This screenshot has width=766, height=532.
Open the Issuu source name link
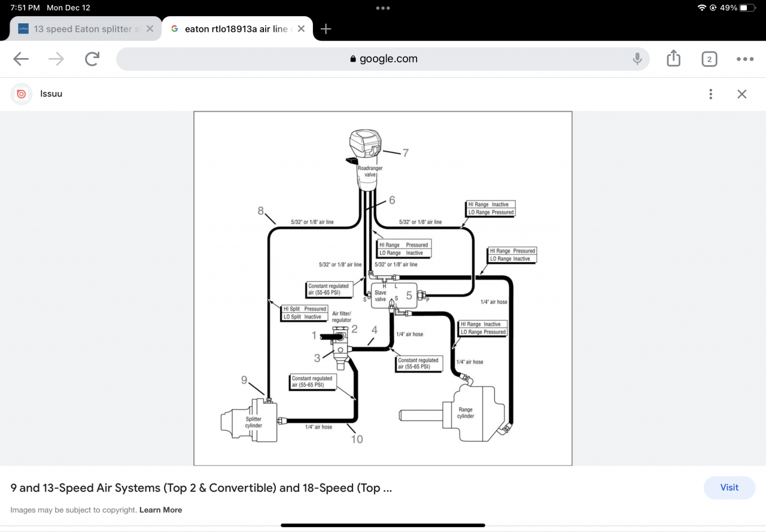51,94
